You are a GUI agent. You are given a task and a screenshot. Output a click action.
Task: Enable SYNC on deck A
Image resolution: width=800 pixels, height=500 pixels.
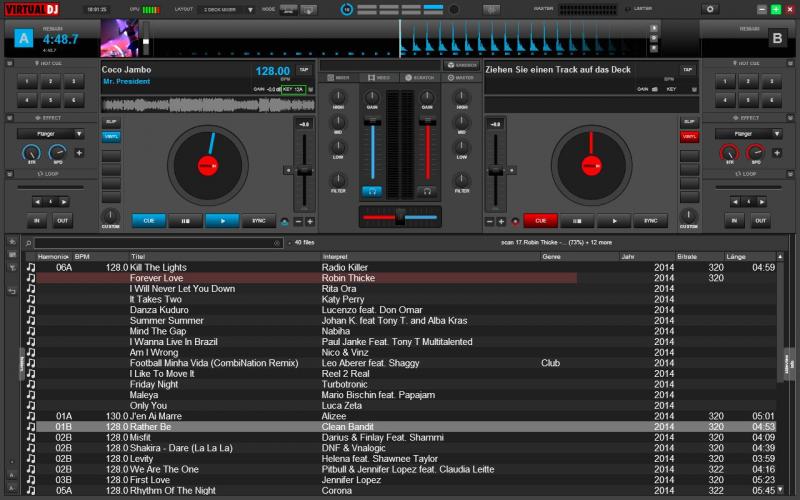(259, 220)
